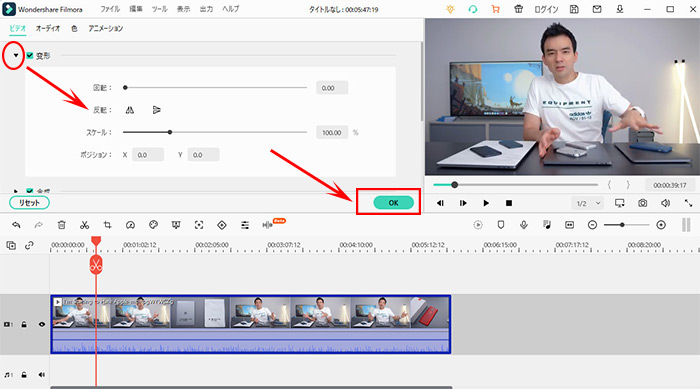
Task: Switch to the アニメーション tab
Action: (x=106, y=28)
